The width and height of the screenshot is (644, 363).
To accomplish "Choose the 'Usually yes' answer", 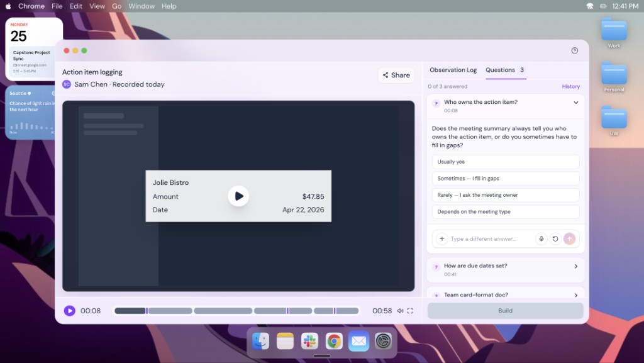I will (506, 162).
